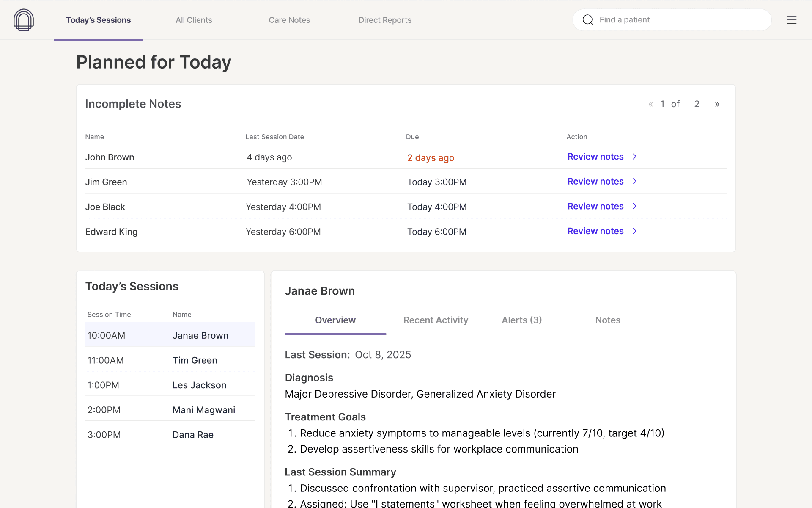Viewport: 812px width, 508px height.
Task: Open the hamburger menu icon
Action: 791,20
